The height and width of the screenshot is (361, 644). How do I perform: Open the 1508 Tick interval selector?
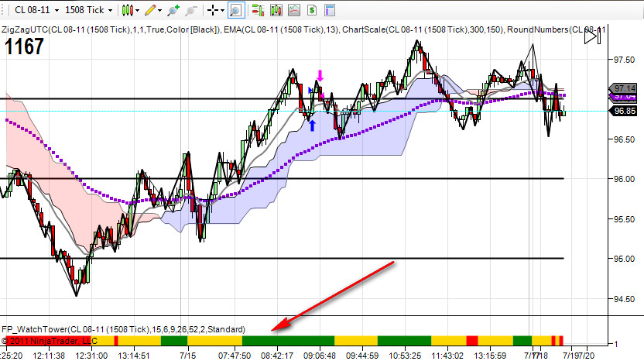click(88, 10)
